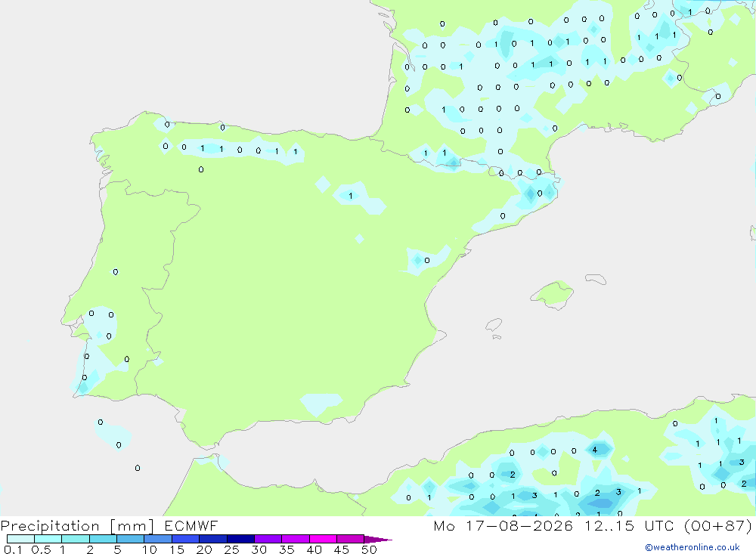756x554 pixels.
Task: Open the weatheronline.co.uk copyright link
Action: [692, 547]
